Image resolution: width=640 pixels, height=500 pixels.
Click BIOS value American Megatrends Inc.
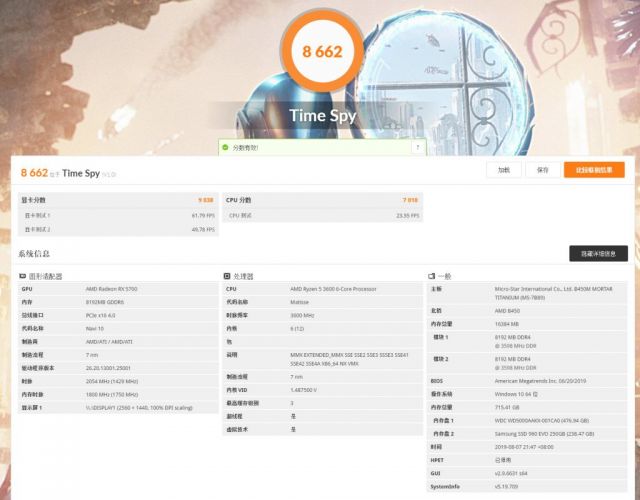[540, 381]
